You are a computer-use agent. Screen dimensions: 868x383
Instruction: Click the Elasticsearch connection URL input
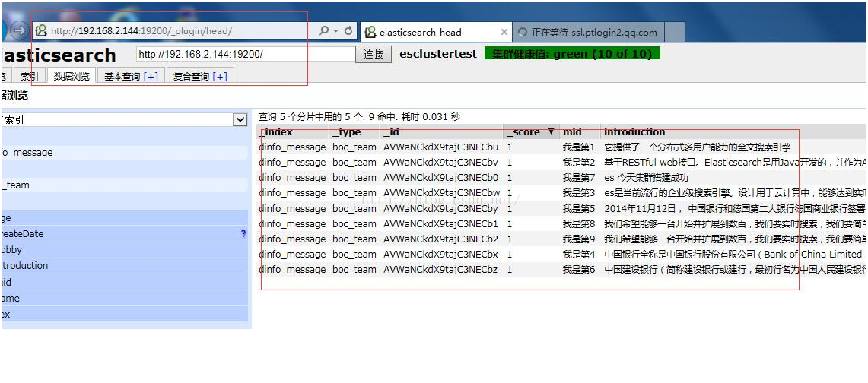point(245,54)
